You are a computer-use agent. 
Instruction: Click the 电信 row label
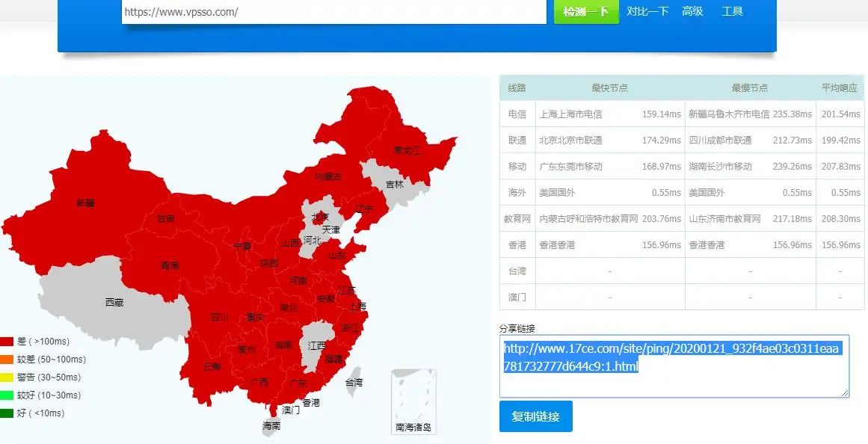(517, 114)
